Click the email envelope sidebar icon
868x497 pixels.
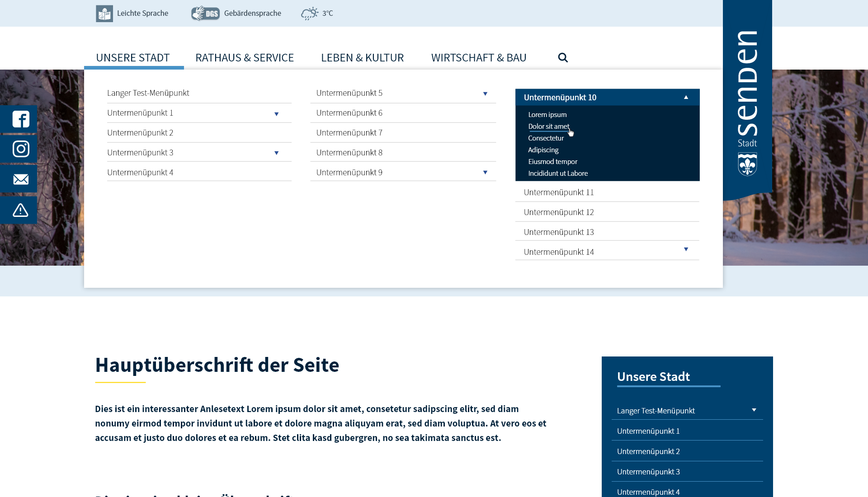pos(20,179)
